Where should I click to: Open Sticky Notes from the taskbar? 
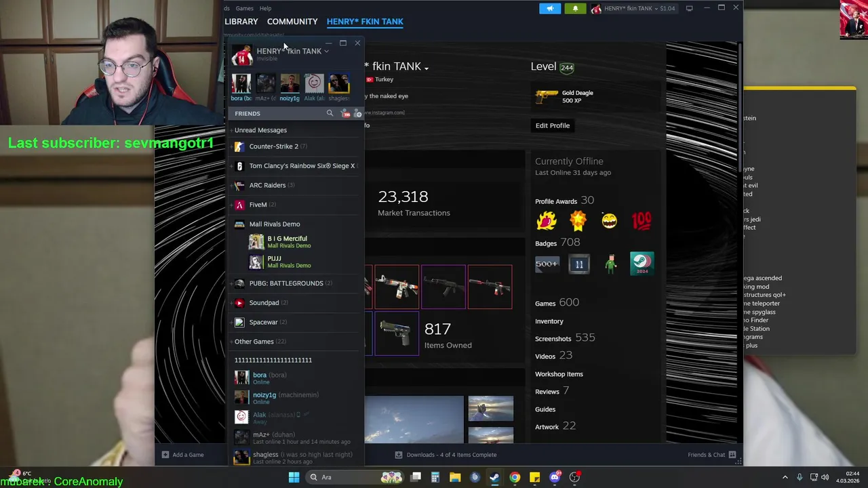[534, 477]
